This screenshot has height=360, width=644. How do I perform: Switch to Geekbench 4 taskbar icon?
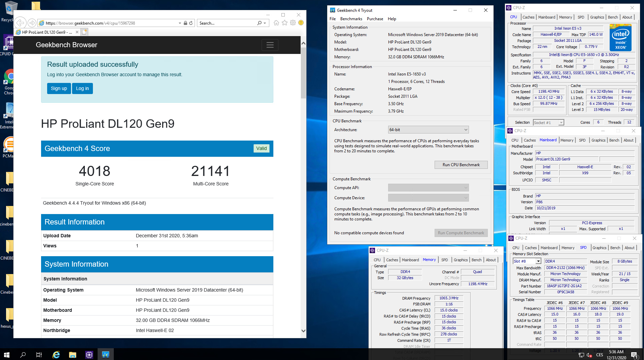point(105,354)
